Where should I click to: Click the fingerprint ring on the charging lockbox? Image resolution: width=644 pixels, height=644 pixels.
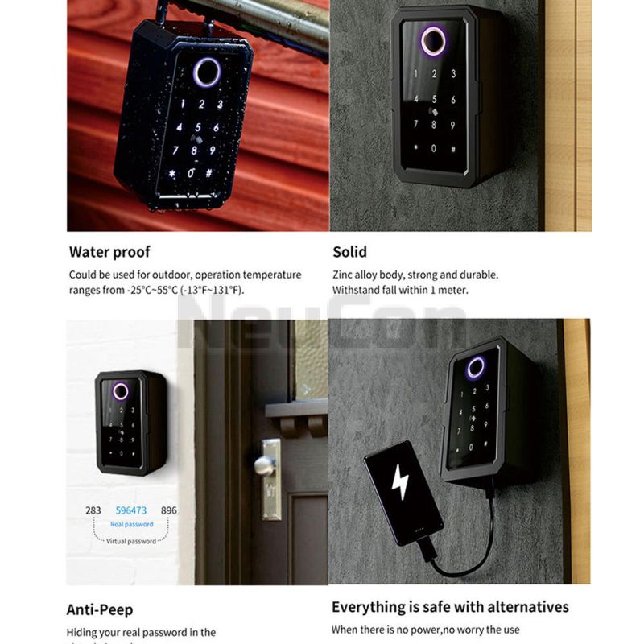(476, 367)
